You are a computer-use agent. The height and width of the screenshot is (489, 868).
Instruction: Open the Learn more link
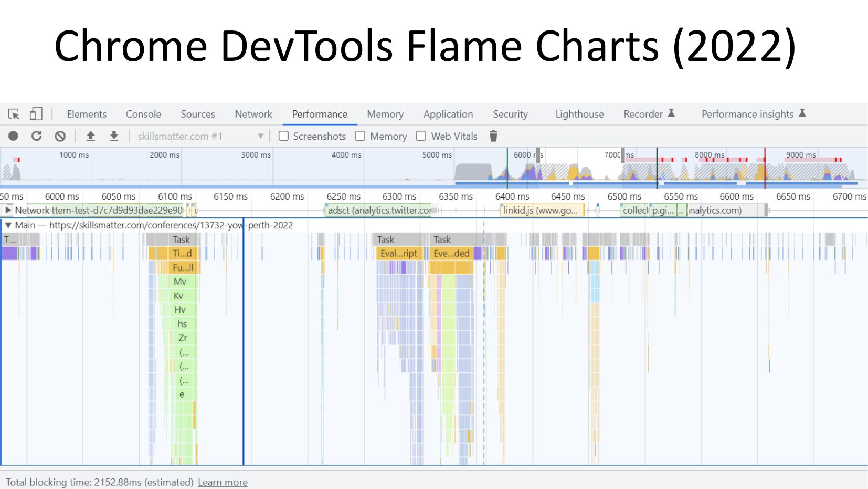tap(223, 482)
